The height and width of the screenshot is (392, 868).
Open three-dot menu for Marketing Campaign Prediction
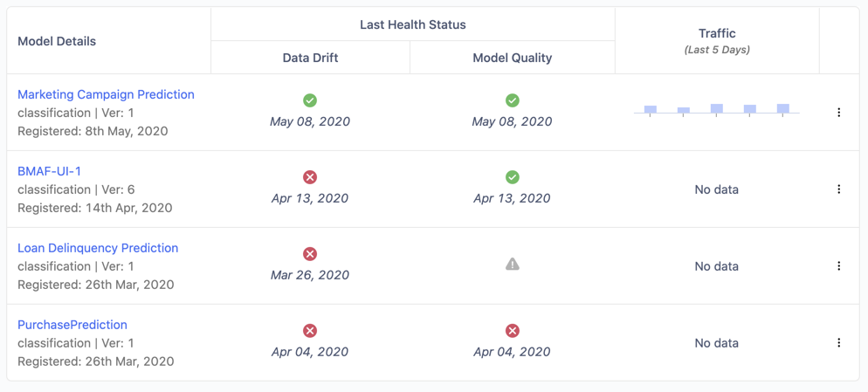pos(839,113)
